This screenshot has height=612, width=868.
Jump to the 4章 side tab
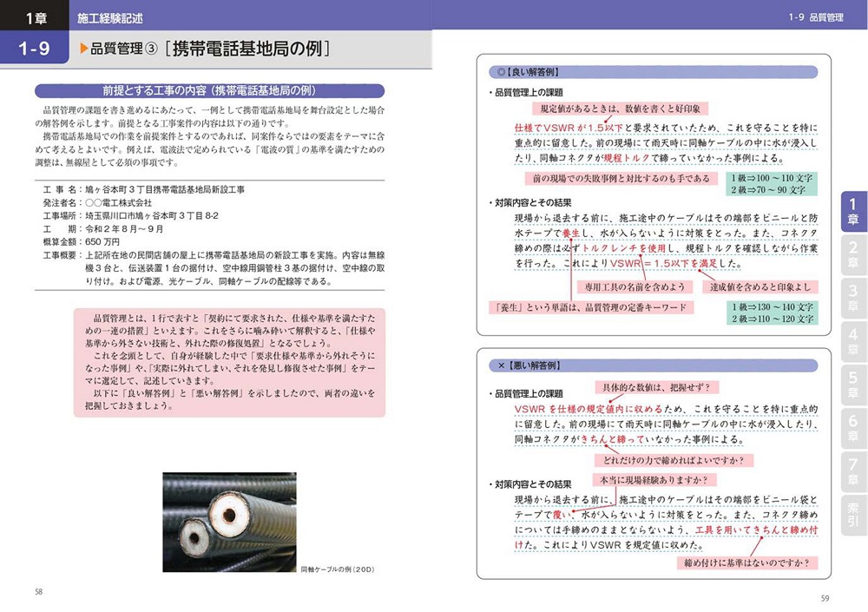tap(852, 342)
